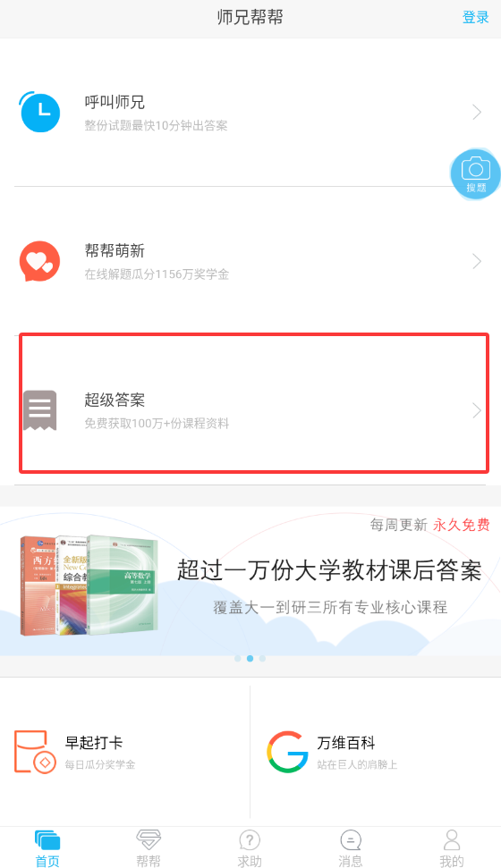This screenshot has height=868, width=501.
Task: Tap the blue clock icon for 呼叫师兄
Action: 40,112
